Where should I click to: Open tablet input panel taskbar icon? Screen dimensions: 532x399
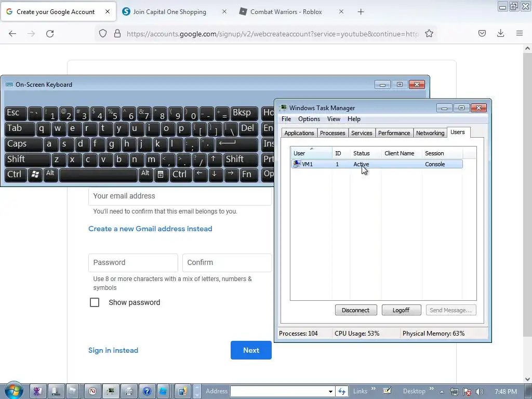coord(387,391)
